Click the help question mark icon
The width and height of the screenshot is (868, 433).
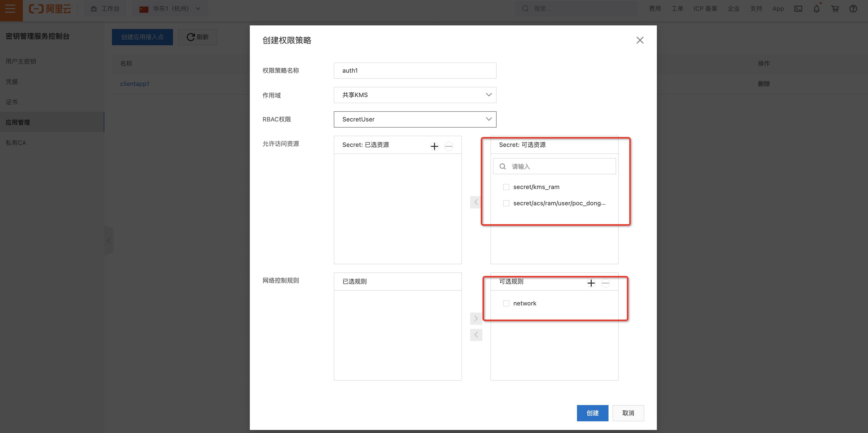pos(853,9)
